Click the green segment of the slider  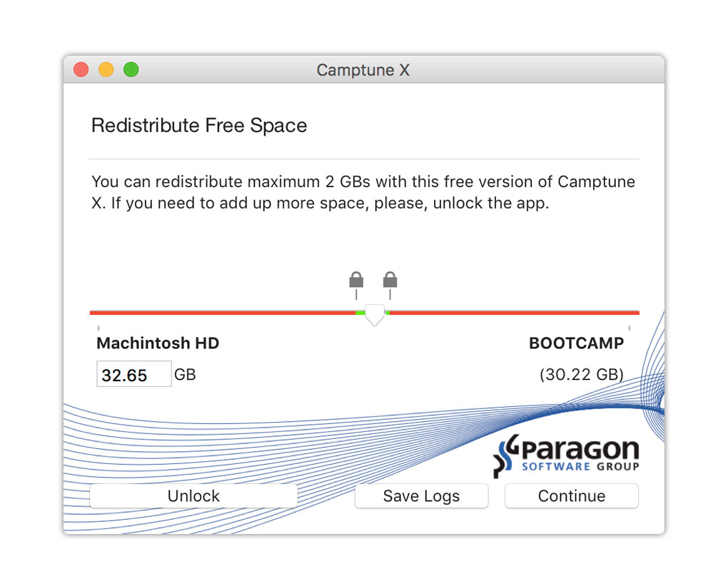coord(360,313)
